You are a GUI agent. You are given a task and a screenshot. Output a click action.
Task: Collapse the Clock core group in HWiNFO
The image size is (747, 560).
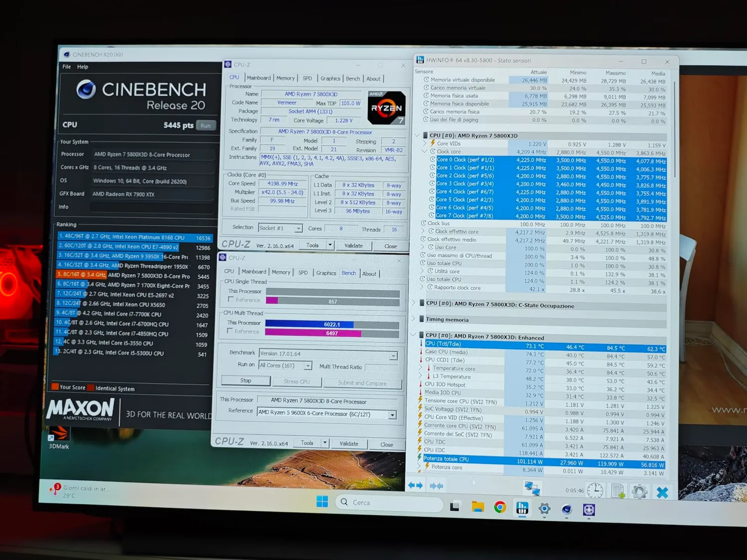click(x=424, y=151)
